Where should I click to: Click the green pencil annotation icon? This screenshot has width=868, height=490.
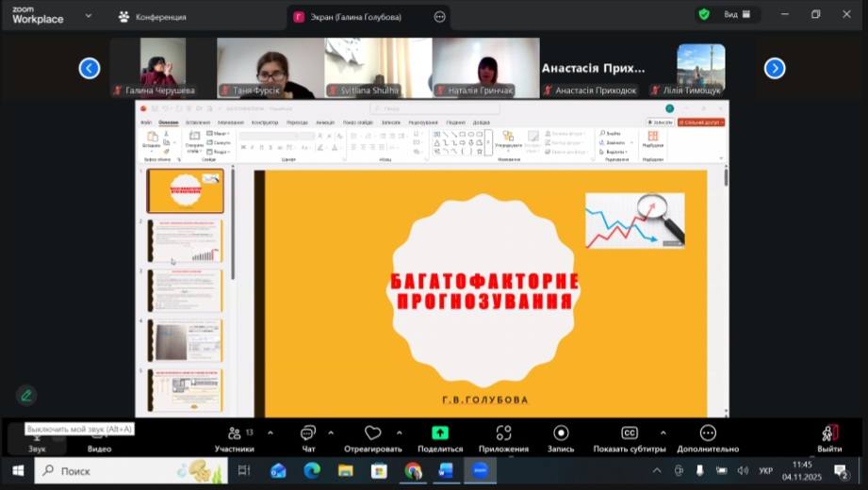(26, 396)
